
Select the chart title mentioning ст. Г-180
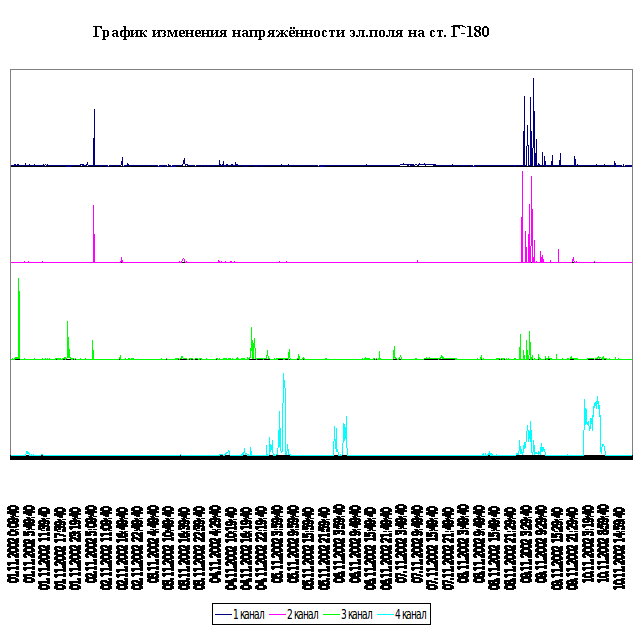click(291, 32)
